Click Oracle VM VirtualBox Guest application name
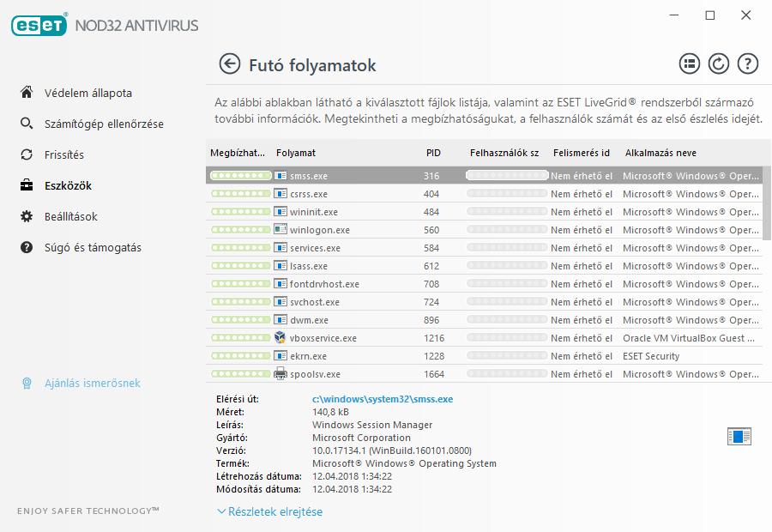This screenshot has width=772, height=532. pos(688,338)
